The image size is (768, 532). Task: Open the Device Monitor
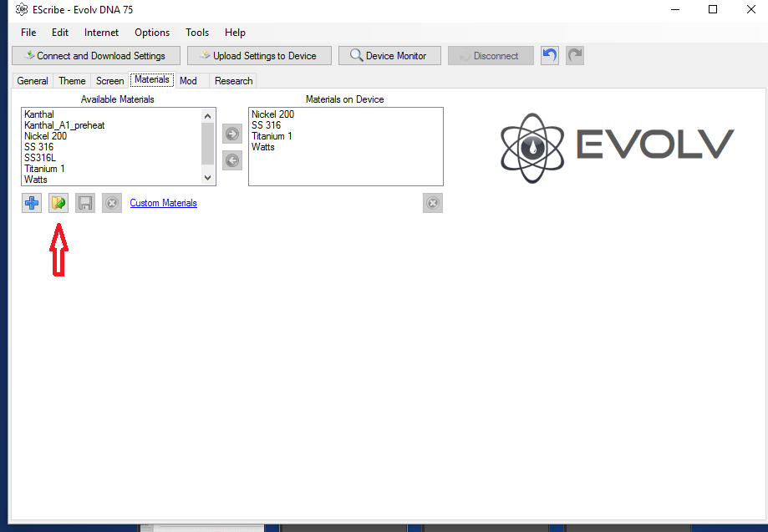[389, 56]
